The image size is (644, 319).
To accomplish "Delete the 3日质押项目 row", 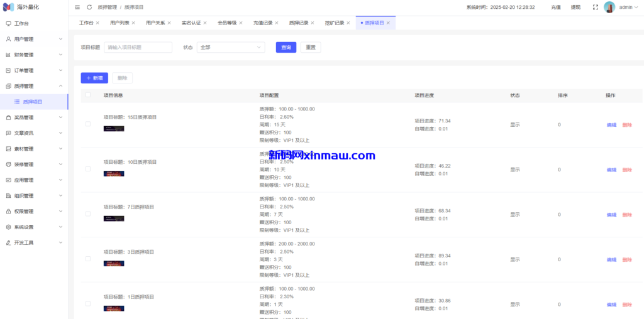I will coord(627,259).
